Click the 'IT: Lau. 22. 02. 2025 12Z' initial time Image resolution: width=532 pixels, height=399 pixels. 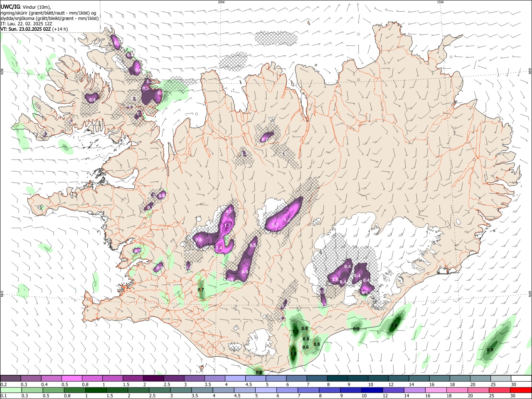[x=26, y=24]
